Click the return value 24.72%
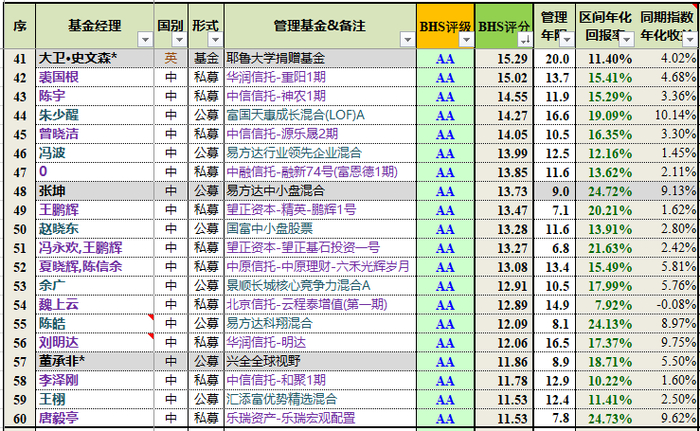Image resolution: width=700 pixels, height=431 pixels. (610, 191)
